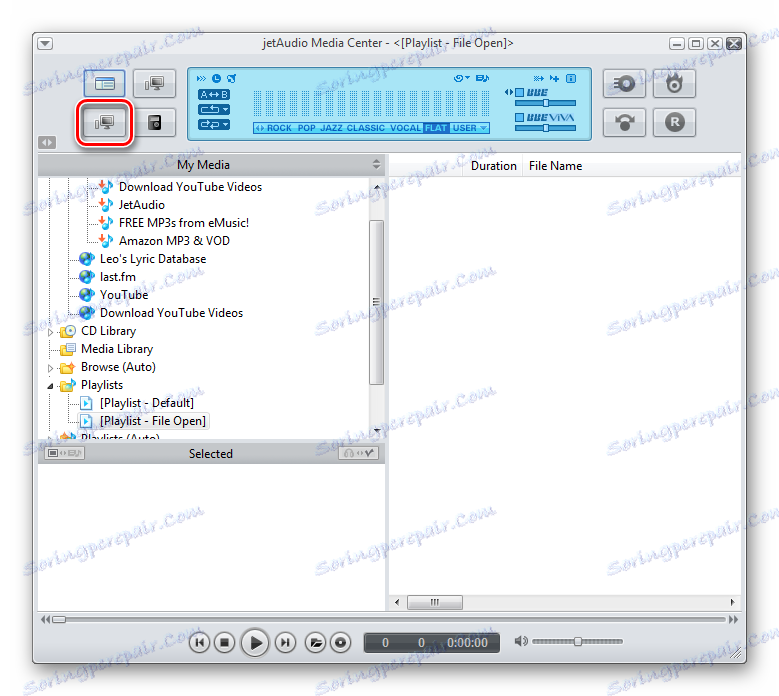Start playback with the Play button
This screenshot has width=779, height=696.
(255, 643)
